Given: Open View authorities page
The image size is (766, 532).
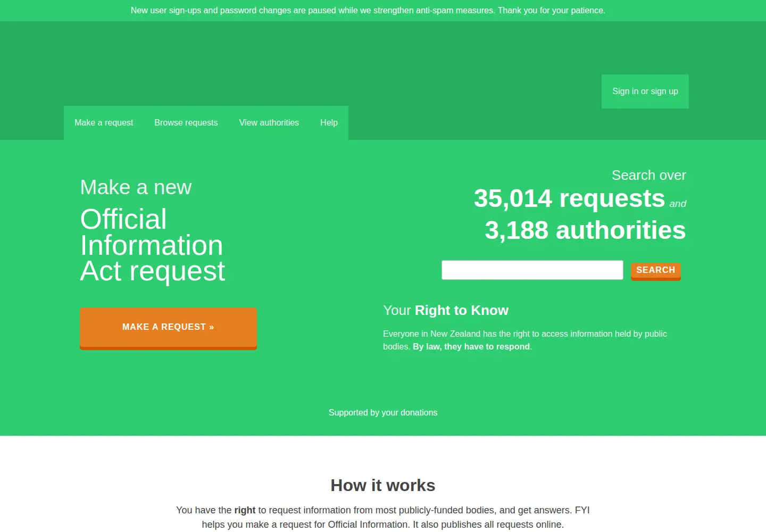Looking at the screenshot, I should [x=269, y=123].
